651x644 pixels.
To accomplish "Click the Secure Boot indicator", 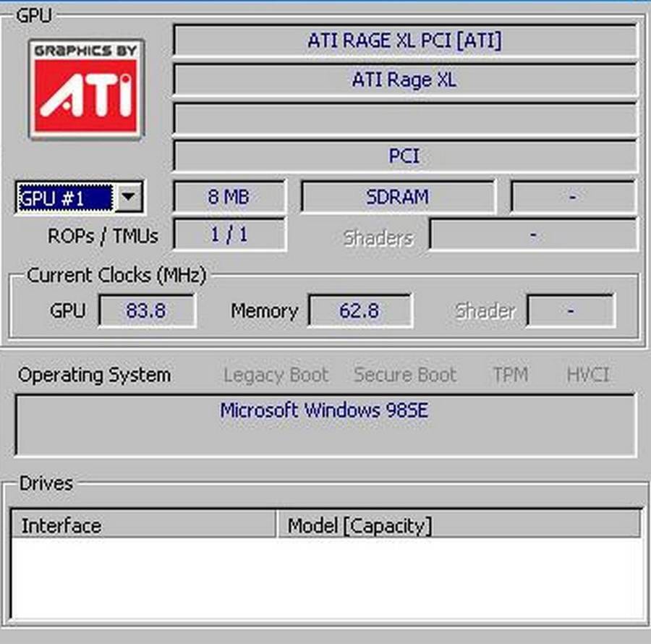I will pyautogui.click(x=405, y=375).
